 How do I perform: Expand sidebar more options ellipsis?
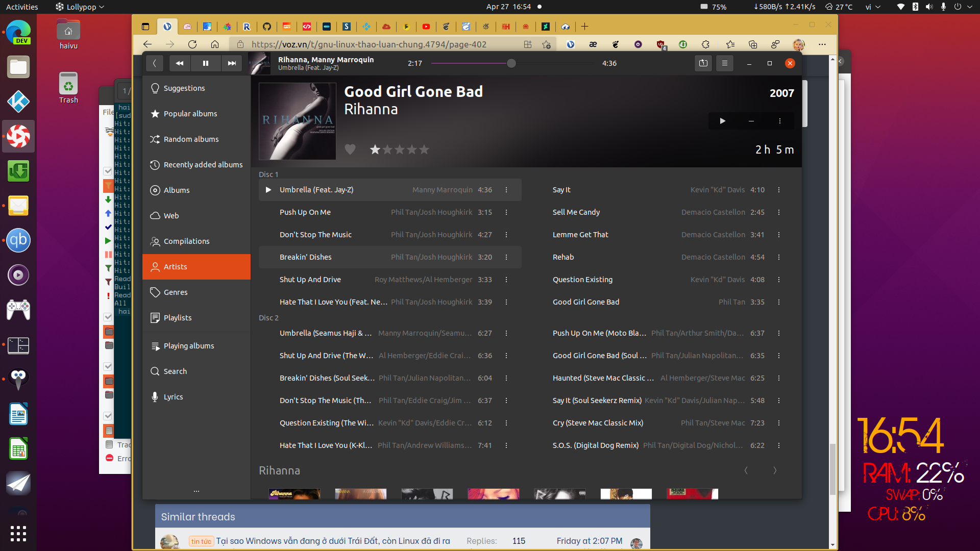pos(197,491)
